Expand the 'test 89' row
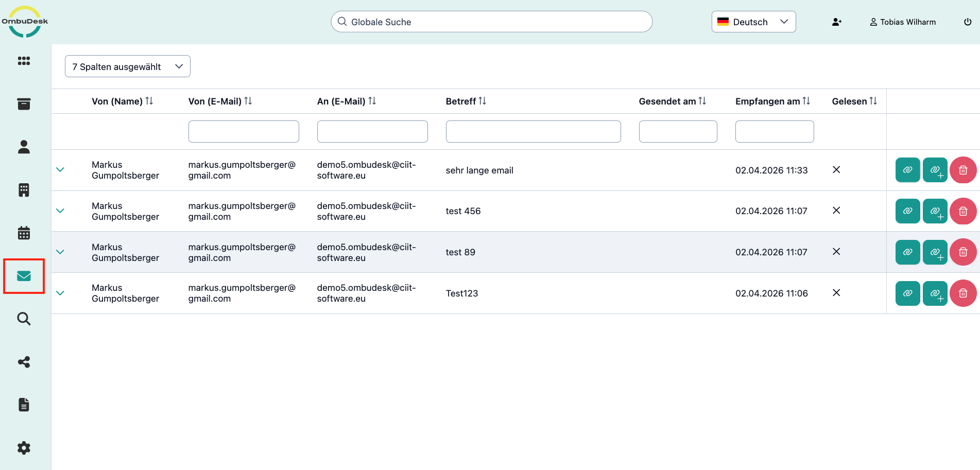The height and width of the screenshot is (470, 980). [60, 252]
